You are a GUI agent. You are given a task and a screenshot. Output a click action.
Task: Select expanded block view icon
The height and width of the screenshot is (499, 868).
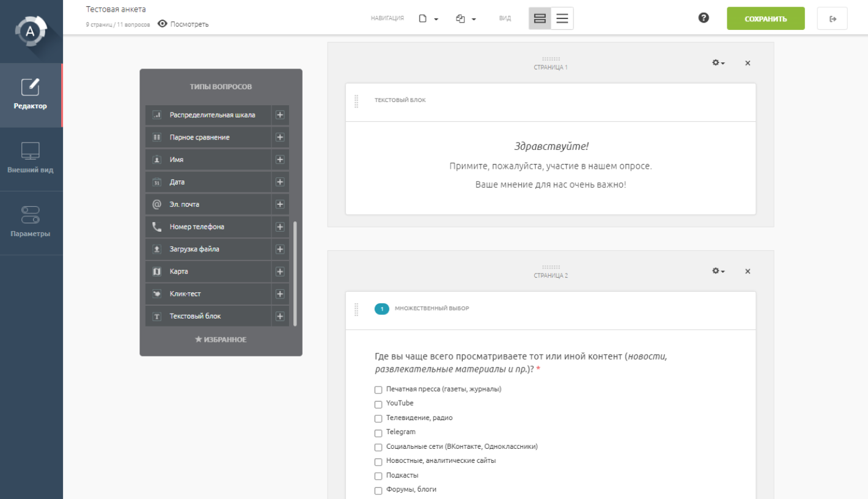[540, 19]
